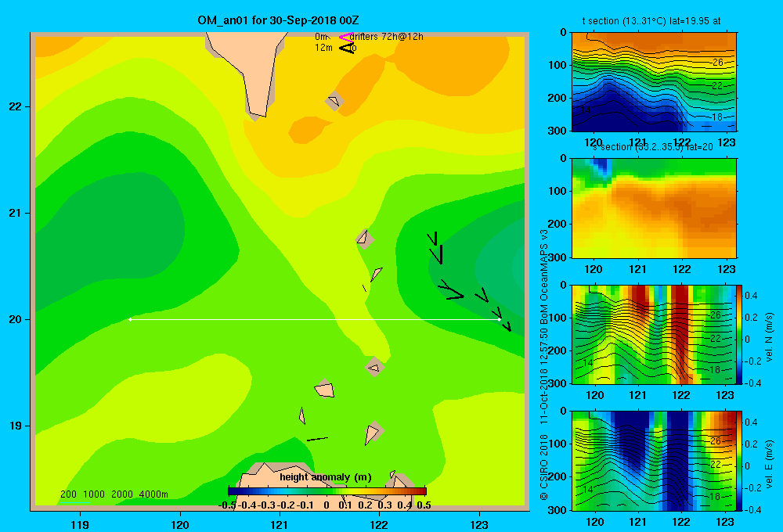The height and width of the screenshot is (532, 783).
Task: Open the t section temperature panel
Action: [x=654, y=82]
